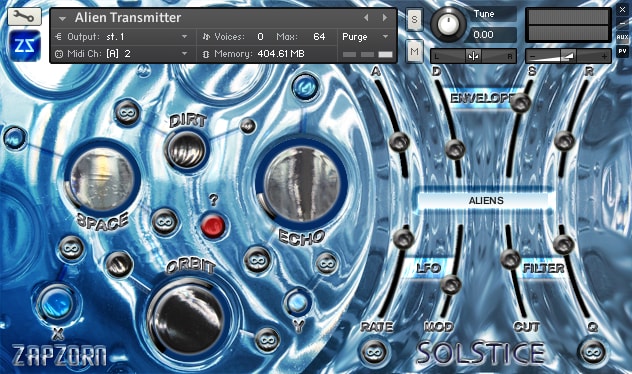Click the LFO RATE slider handle

click(x=403, y=239)
